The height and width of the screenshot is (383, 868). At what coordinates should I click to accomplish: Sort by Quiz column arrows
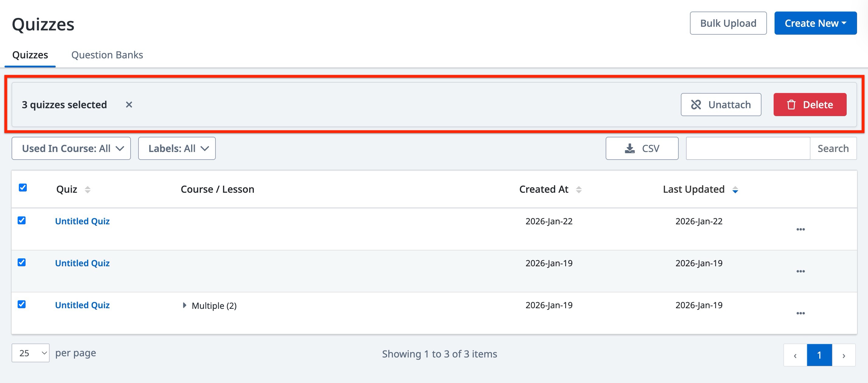point(88,189)
